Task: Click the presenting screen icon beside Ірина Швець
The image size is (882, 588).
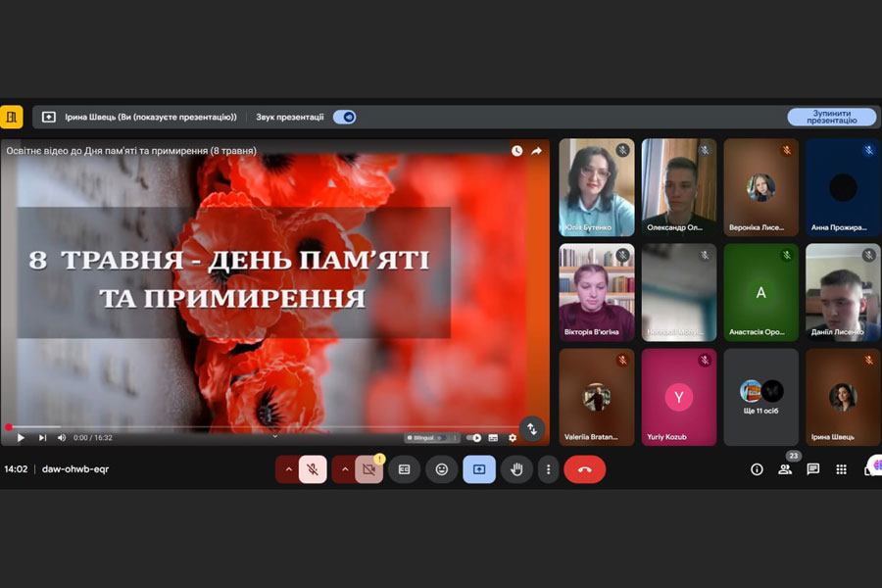Action: click(x=49, y=117)
